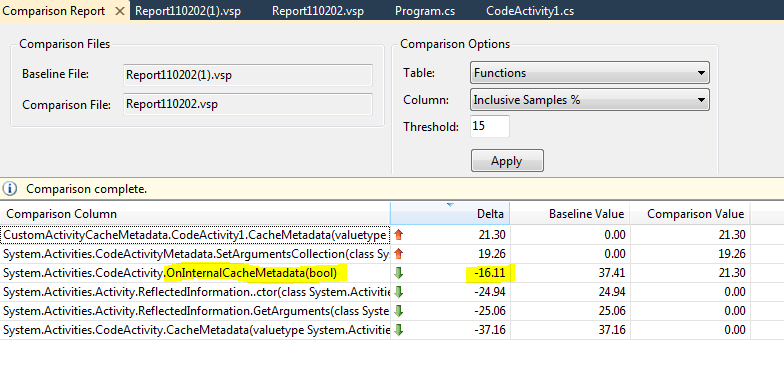Select the CustomActivityCacheMetadata.CodeActivity1.CacheMetadata row
The height and width of the screenshot is (366, 784).
375,234
